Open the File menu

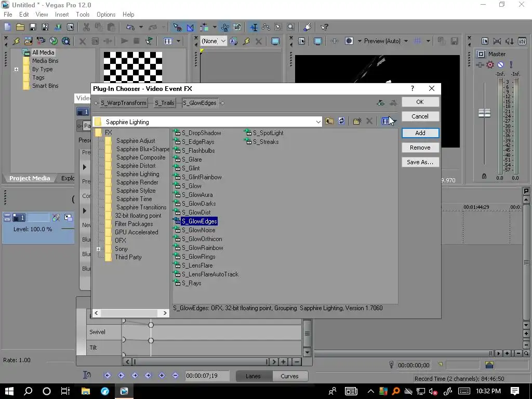8,14
